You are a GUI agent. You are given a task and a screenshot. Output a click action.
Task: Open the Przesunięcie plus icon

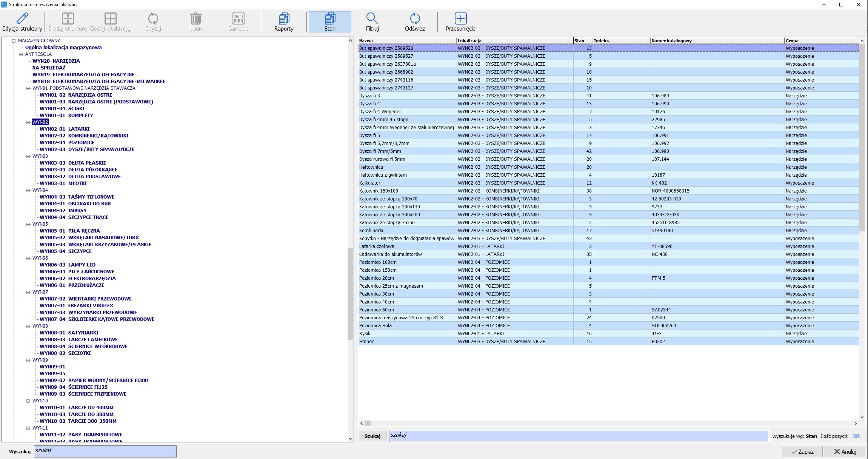click(460, 18)
